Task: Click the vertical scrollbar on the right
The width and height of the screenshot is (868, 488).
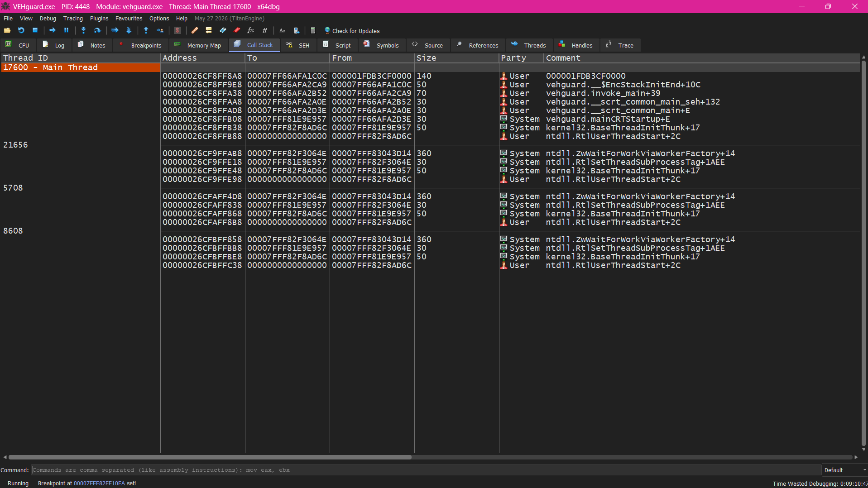Action: tap(863, 254)
